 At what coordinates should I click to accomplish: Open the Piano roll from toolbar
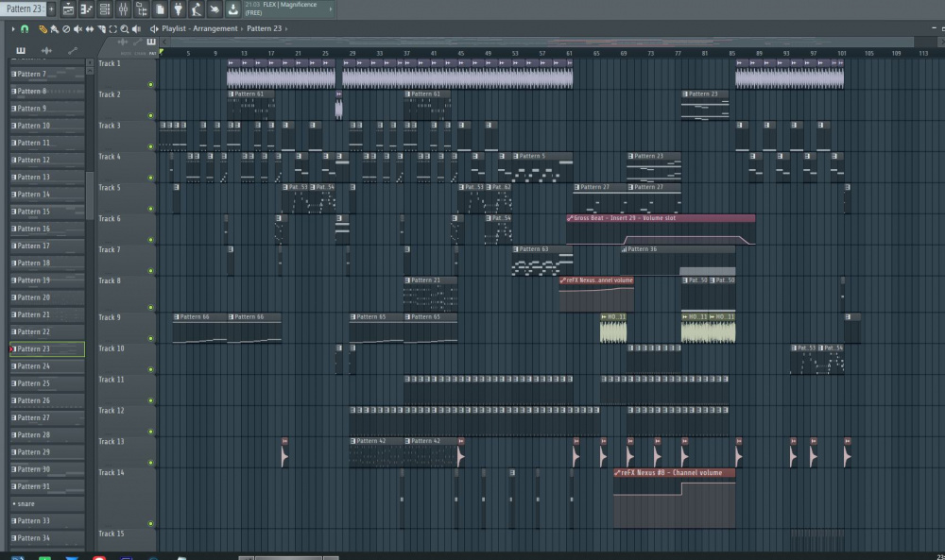tap(86, 9)
